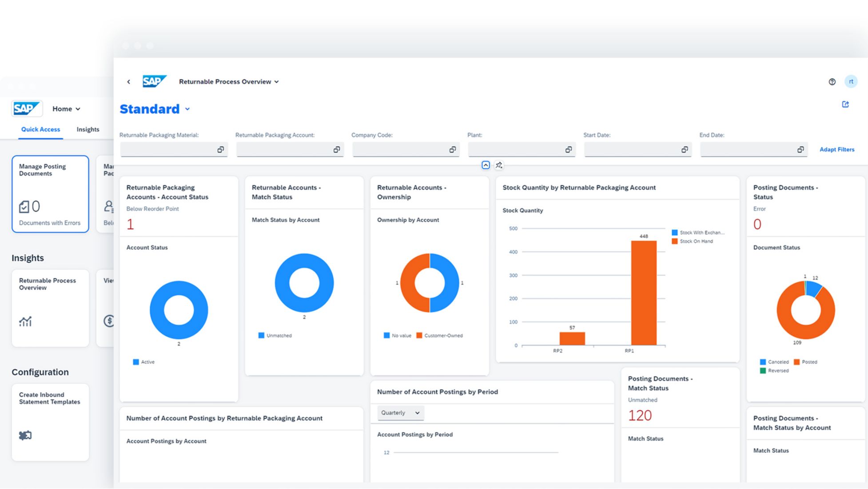The height and width of the screenshot is (489, 868).
Task: Open the help question mark icon
Action: point(832,82)
